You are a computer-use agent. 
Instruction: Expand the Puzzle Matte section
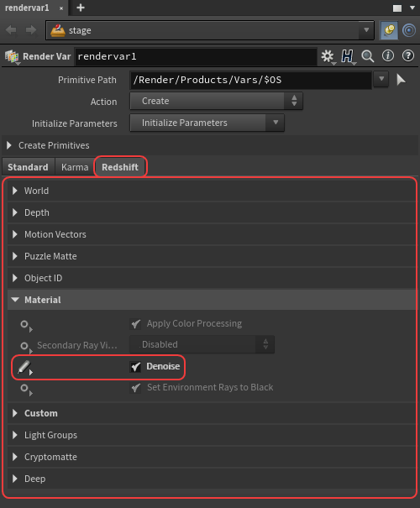pyautogui.click(x=212, y=256)
